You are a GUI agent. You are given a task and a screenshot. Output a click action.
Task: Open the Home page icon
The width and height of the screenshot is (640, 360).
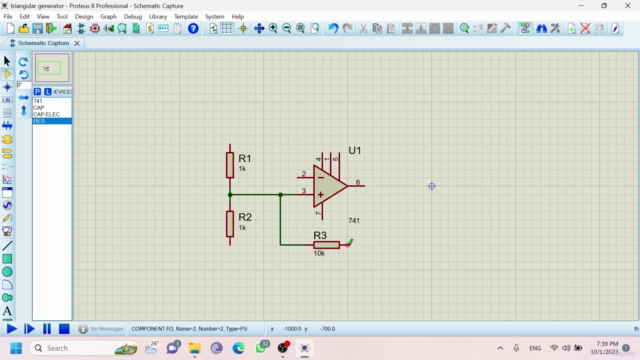tap(67, 28)
